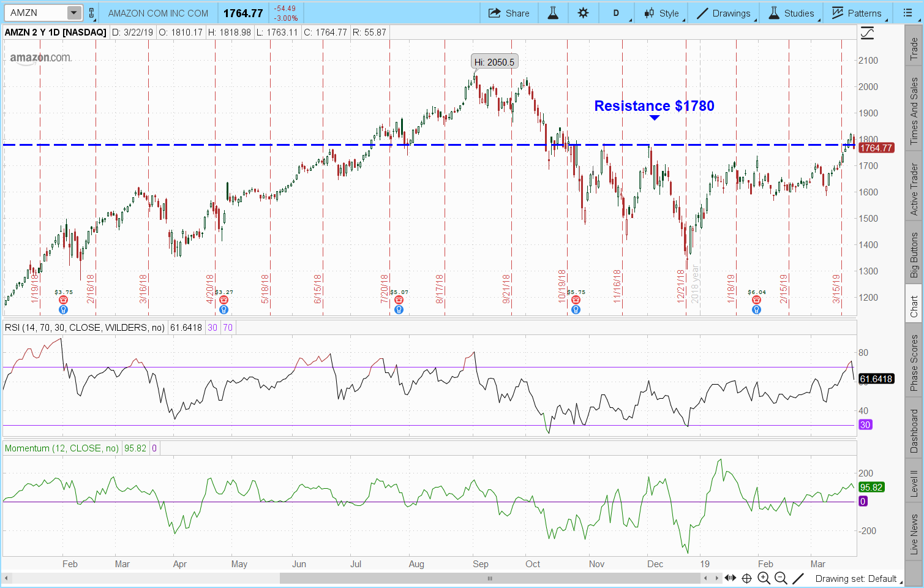Click the AMZN symbol input field

point(36,13)
